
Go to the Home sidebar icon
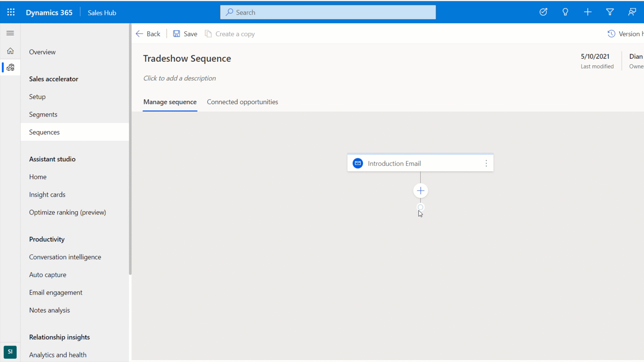pyautogui.click(x=10, y=51)
